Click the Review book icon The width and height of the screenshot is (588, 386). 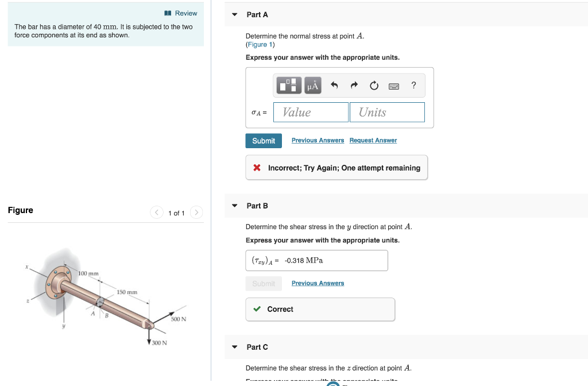[x=168, y=13]
